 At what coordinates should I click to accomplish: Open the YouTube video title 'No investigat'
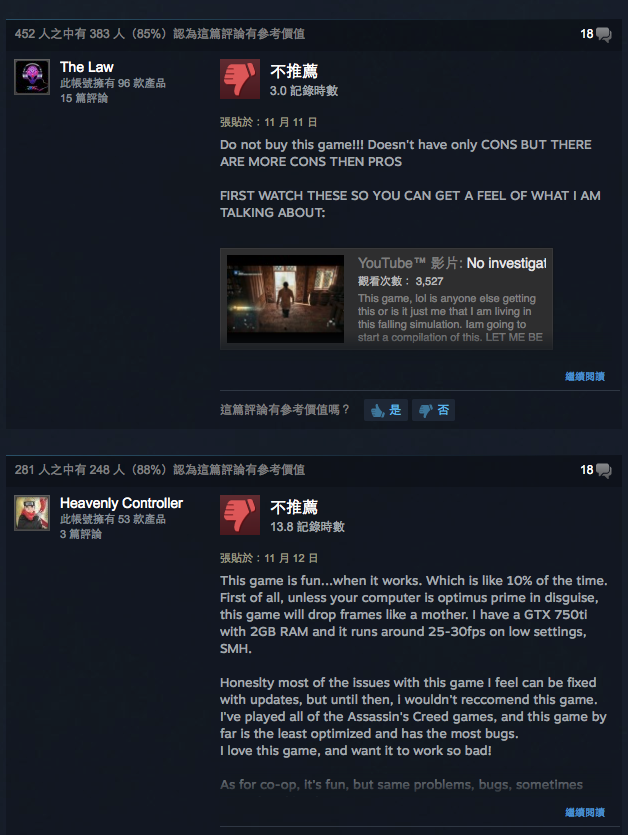click(x=506, y=263)
